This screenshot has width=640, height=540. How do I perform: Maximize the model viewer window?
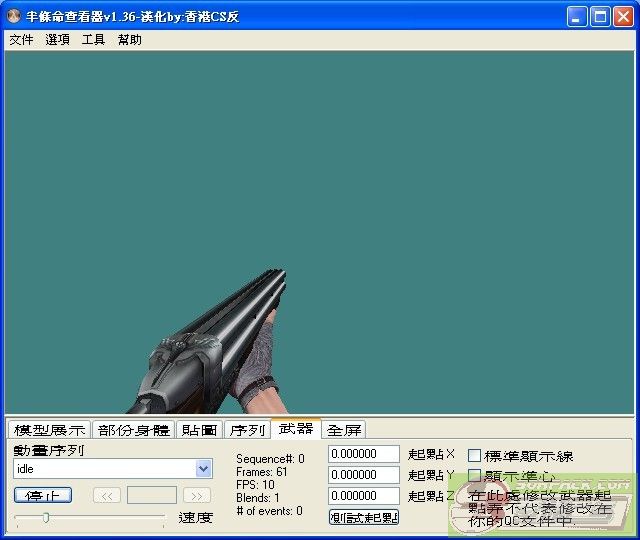(600, 17)
